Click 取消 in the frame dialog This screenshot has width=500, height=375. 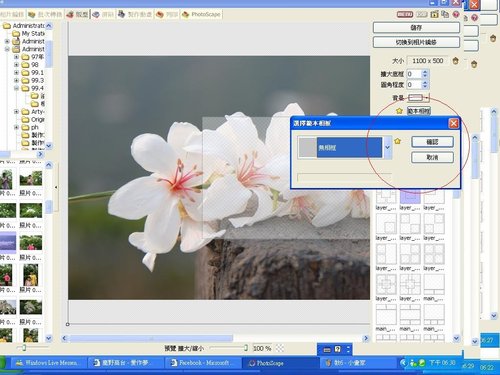click(x=432, y=157)
